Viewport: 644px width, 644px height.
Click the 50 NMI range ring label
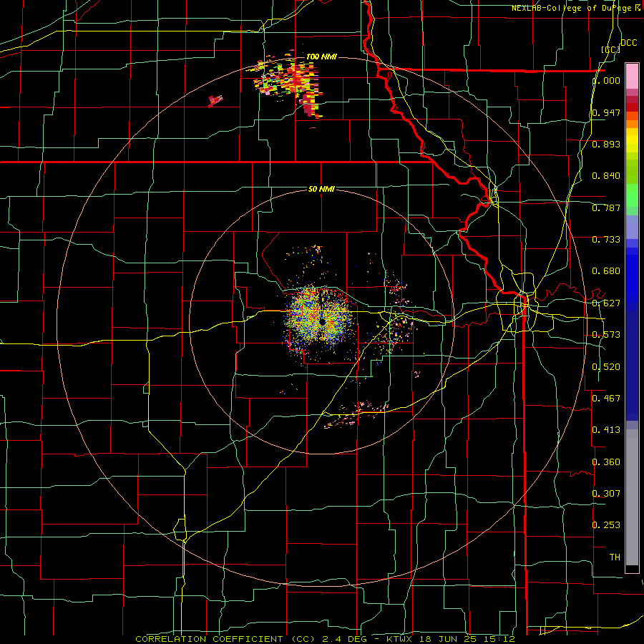(321, 190)
